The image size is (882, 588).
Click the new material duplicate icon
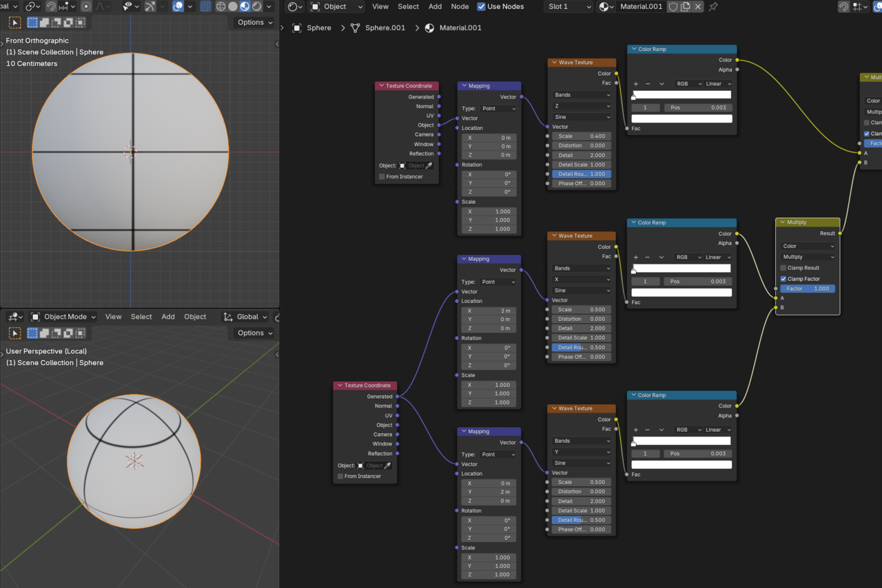686,7
